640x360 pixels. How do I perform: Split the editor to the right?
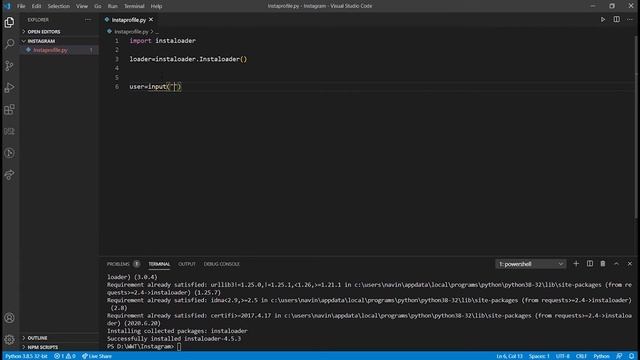[x=616, y=20]
